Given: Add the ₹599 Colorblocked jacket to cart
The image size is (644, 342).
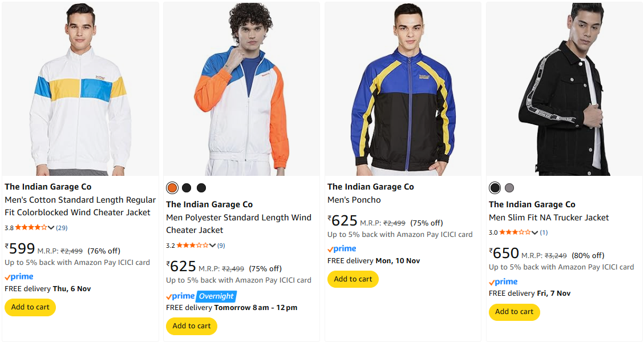Looking at the screenshot, I should tap(30, 307).
